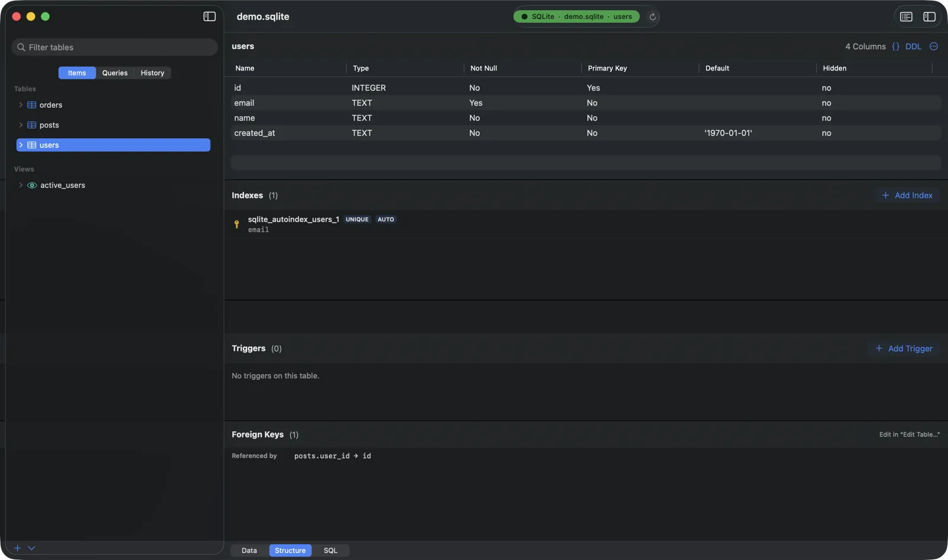Viewport: 948px width, 560px height.
Task: Click the '1970-01-01' default value
Action: coord(728,133)
